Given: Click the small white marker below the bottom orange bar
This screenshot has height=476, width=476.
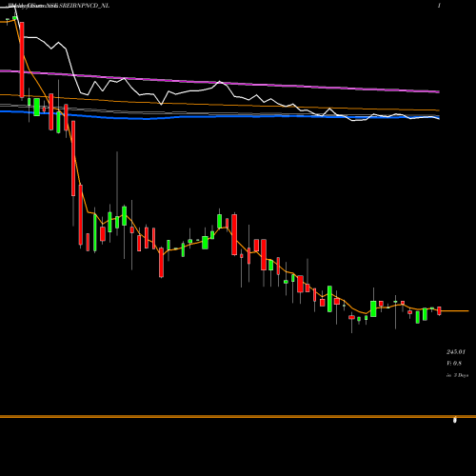Looking at the screenshot, I should [455, 420].
